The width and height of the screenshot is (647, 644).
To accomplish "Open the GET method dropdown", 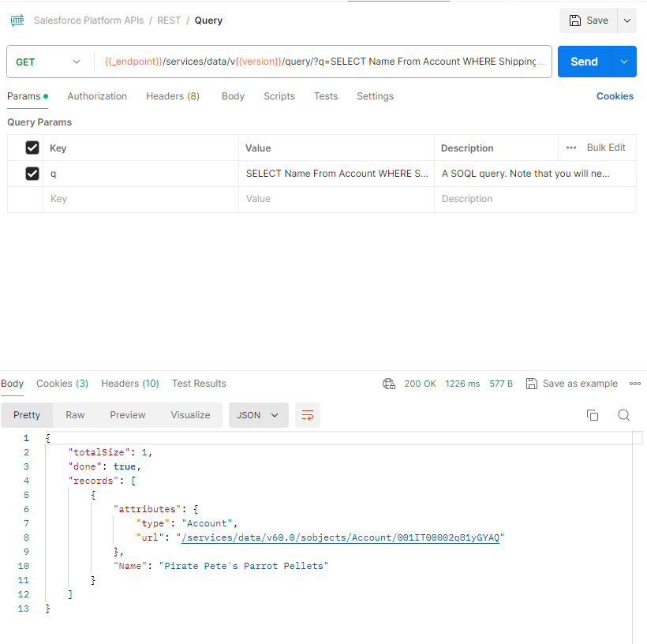I will pos(48,62).
